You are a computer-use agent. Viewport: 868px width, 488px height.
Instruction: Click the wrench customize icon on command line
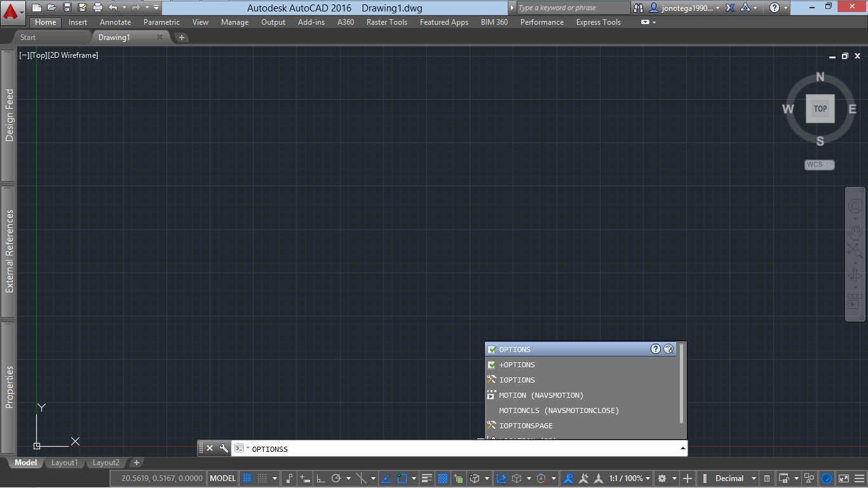click(x=224, y=448)
